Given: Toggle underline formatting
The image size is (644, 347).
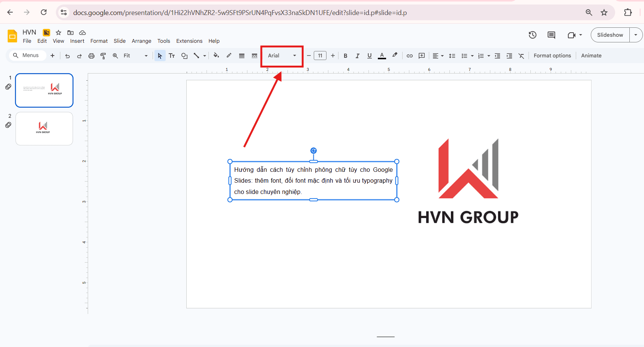Looking at the screenshot, I should tap(369, 56).
